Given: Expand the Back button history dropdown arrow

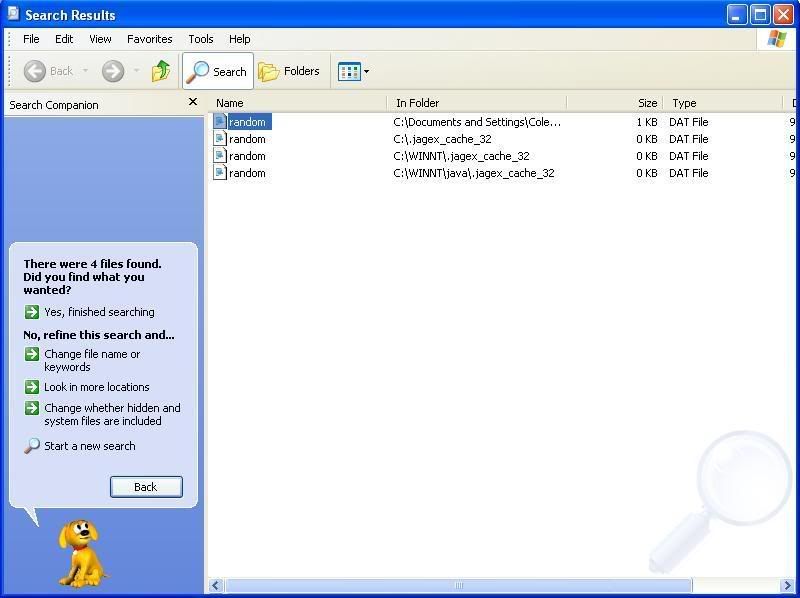Looking at the screenshot, I should click(85, 71).
